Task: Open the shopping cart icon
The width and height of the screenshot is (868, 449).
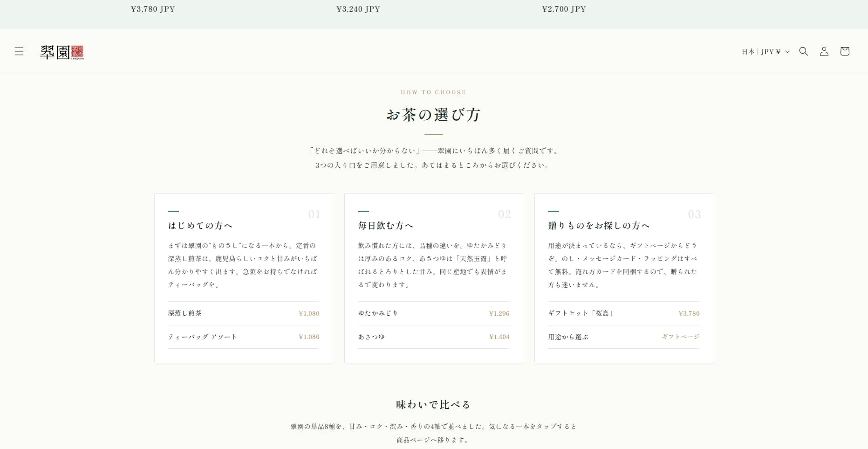Action: coord(845,51)
